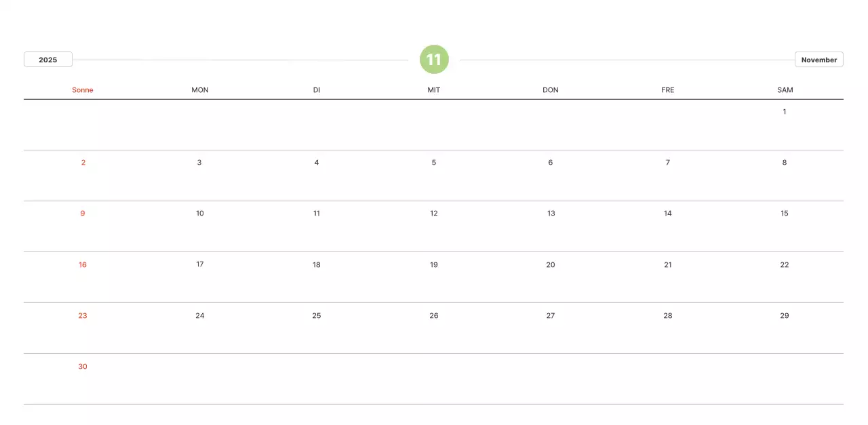Select Sunday, November 2
This screenshot has height=425, width=868.
click(x=83, y=163)
